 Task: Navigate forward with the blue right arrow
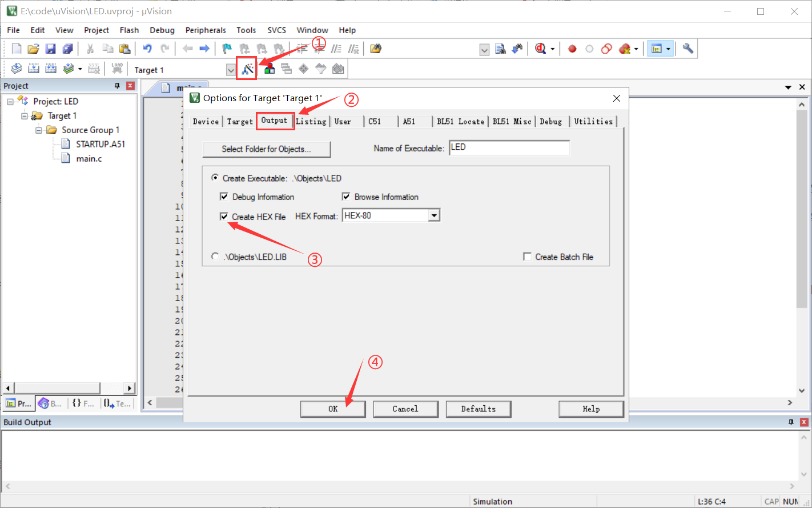[x=204, y=49]
